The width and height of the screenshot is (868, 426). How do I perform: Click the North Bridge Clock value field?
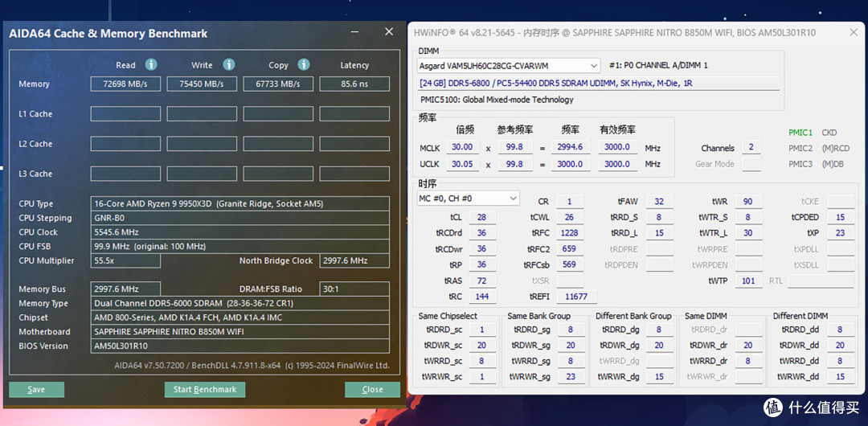(x=354, y=260)
